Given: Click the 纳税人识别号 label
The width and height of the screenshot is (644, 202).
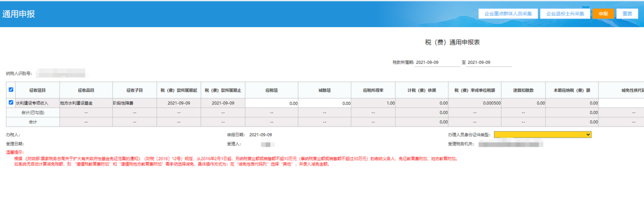Looking at the screenshot, I should coord(19,74).
